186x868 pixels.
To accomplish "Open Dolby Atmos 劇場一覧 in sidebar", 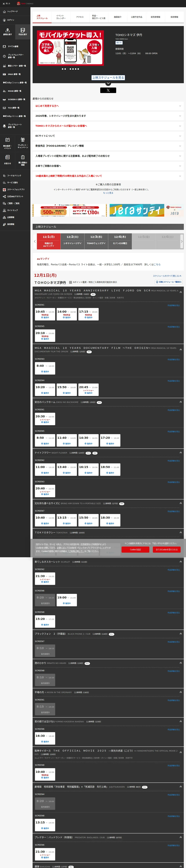I will [x=15, y=116].
